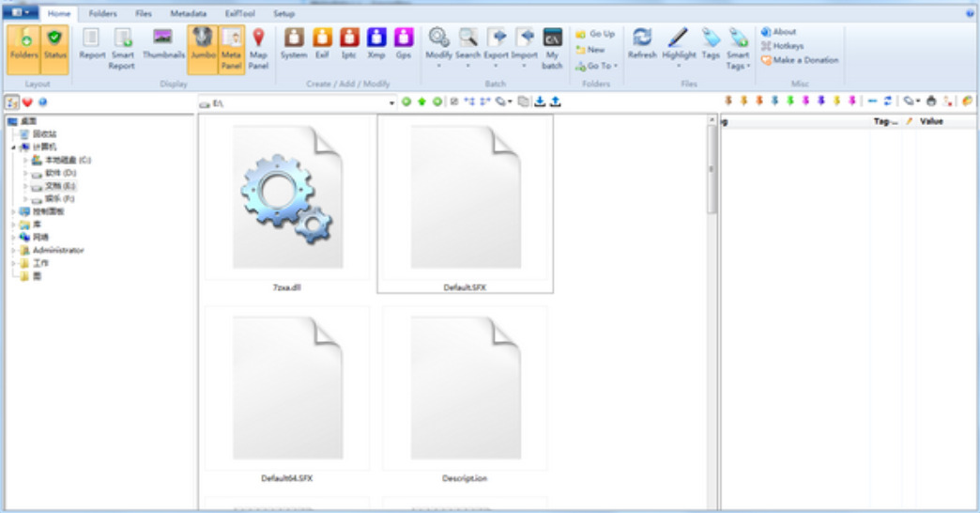Click the select-all checkbox icon in the path toolbar
980x513 pixels.
tap(454, 101)
